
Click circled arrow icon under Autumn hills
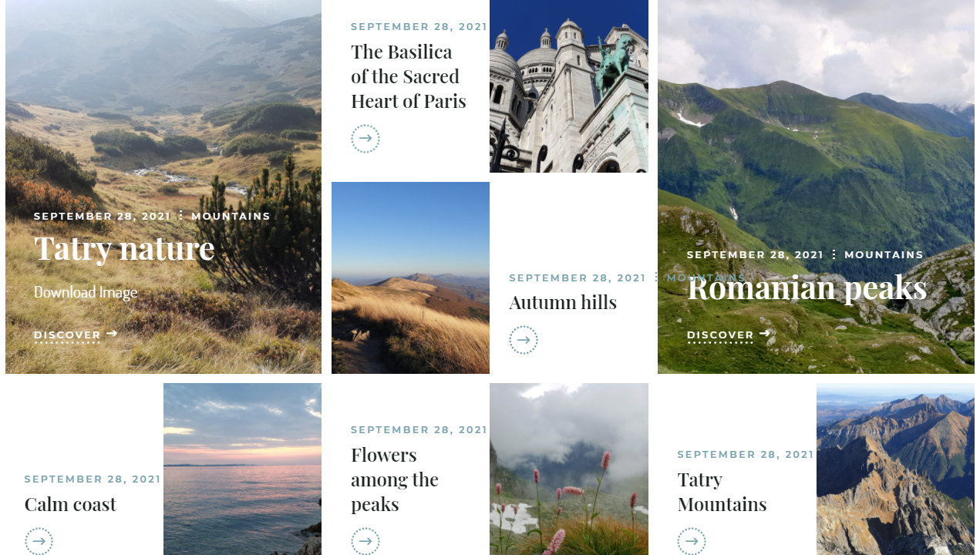524,340
